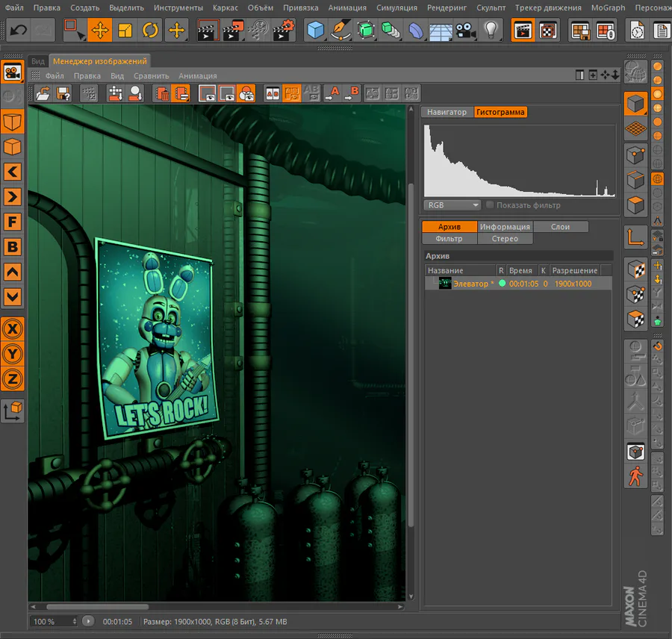This screenshot has height=639, width=672.
Task: Click the Undo arrow icon
Action: 19,31
